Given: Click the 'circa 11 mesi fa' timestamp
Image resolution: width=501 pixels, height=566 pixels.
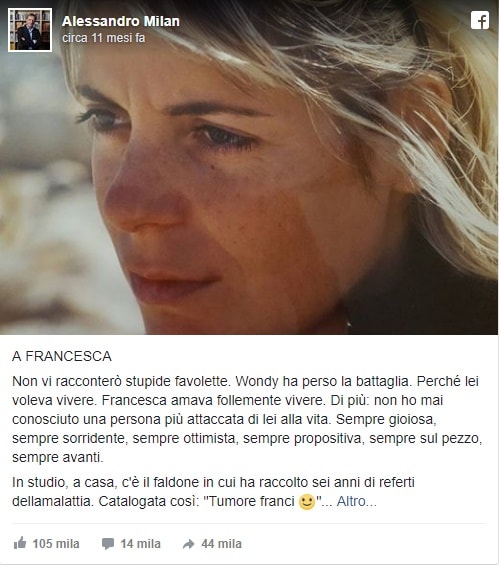Looking at the screenshot, I should [x=104, y=38].
